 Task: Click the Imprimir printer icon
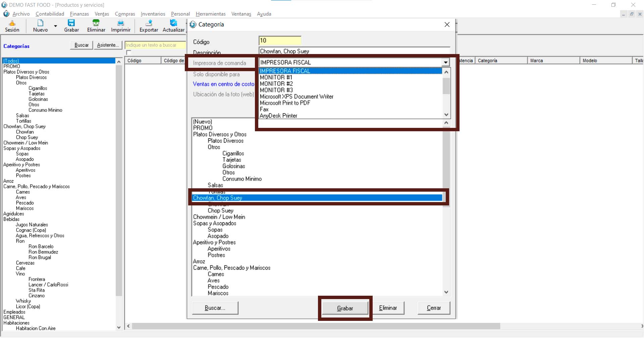pos(120,23)
